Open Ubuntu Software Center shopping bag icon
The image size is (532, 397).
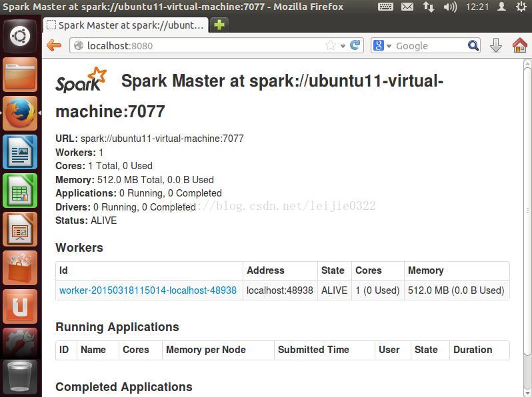pyautogui.click(x=20, y=268)
